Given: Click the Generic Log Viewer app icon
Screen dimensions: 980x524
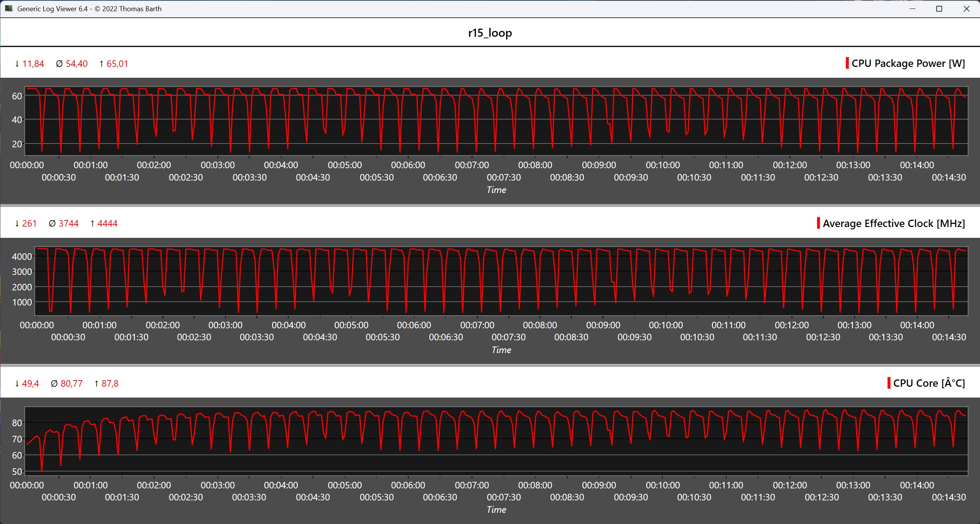Looking at the screenshot, I should tap(9, 9).
